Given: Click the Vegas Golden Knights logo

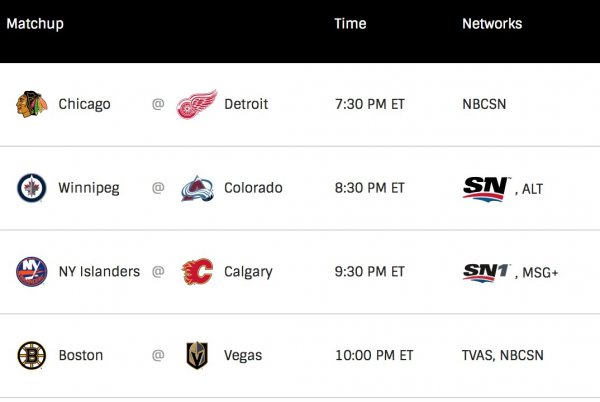Looking at the screenshot, I should click(197, 355).
